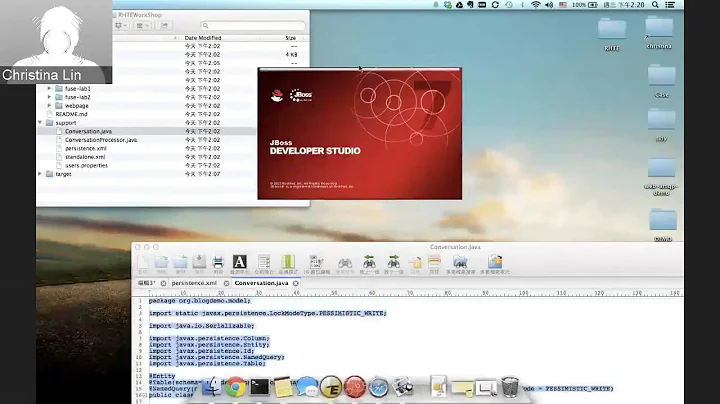This screenshot has width=720, height=404.
Task: Click the clock showing 2:20 in menu bar
Action: (624, 5)
